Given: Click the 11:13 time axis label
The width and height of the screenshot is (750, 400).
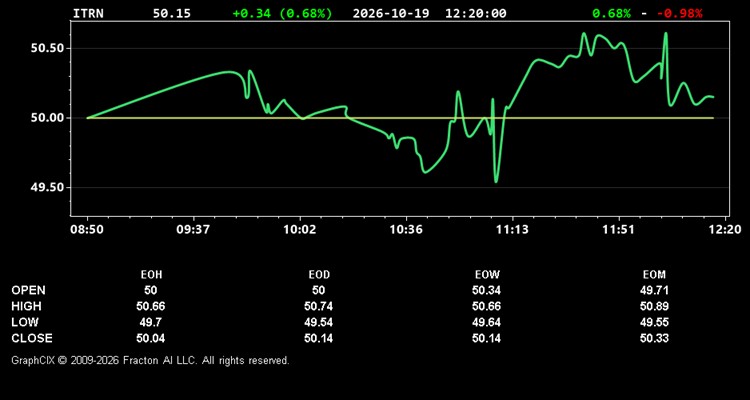Looking at the screenshot, I should coord(512,229).
